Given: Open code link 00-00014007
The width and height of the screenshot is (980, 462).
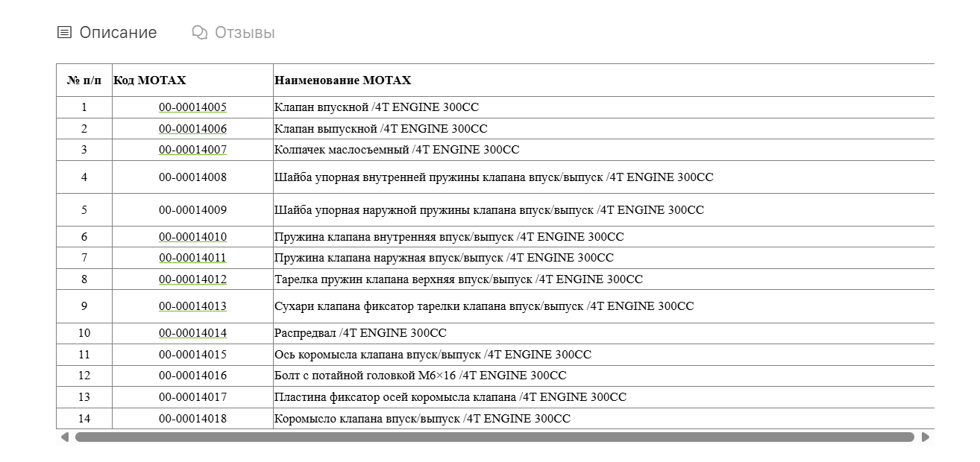Looking at the screenshot, I should pyautogui.click(x=192, y=150).
